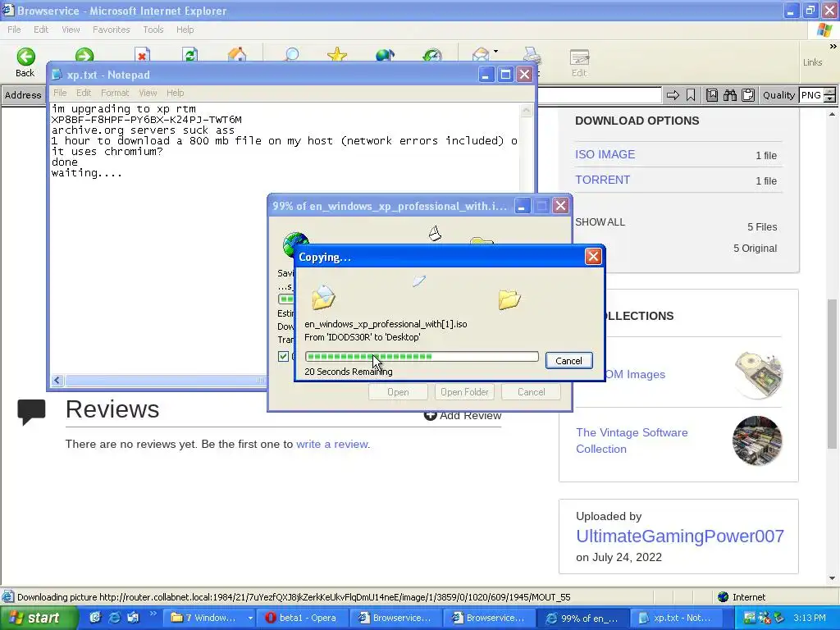The height and width of the screenshot is (630, 840).
Task: Open Internet Explorer File menu
Action: click(x=14, y=30)
